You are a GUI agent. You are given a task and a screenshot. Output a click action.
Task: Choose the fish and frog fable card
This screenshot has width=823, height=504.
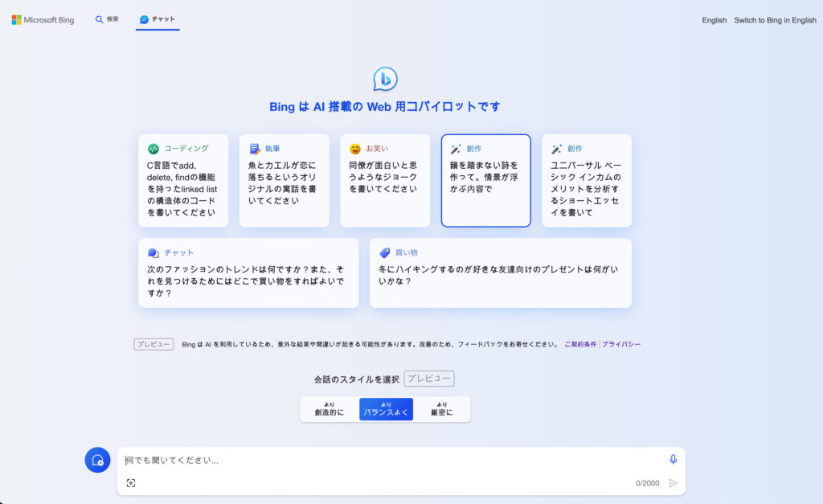pyautogui.click(x=284, y=181)
